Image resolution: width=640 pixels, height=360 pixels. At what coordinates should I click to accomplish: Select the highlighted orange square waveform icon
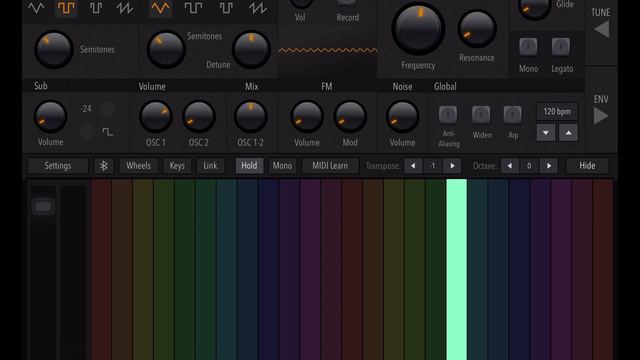tap(66, 7)
